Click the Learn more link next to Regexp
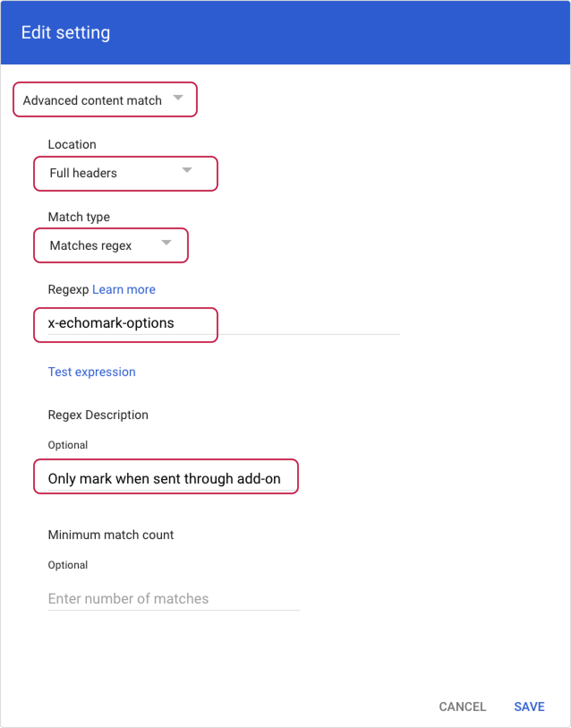Image resolution: width=571 pixels, height=728 pixels. click(124, 289)
